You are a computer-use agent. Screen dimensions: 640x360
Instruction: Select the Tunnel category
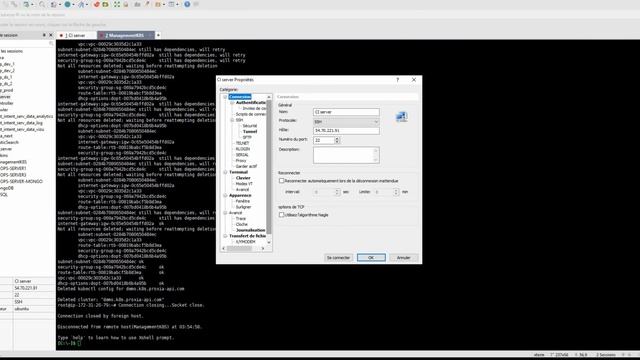250,131
